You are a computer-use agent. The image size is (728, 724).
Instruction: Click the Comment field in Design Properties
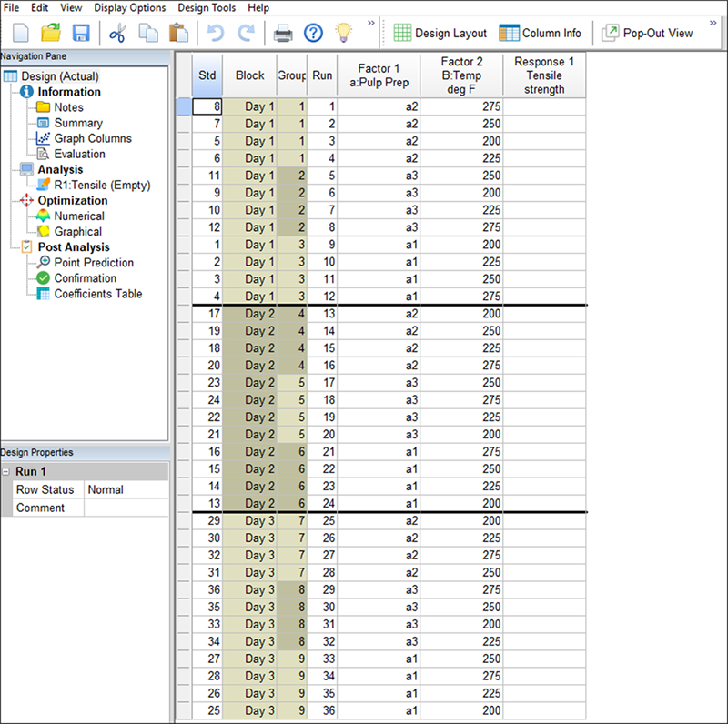[x=126, y=508]
